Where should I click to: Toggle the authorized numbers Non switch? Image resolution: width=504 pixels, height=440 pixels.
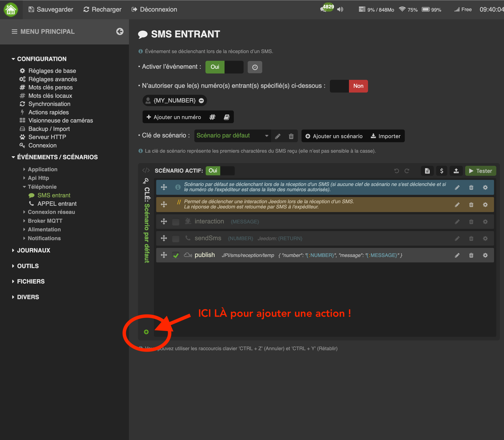(348, 86)
